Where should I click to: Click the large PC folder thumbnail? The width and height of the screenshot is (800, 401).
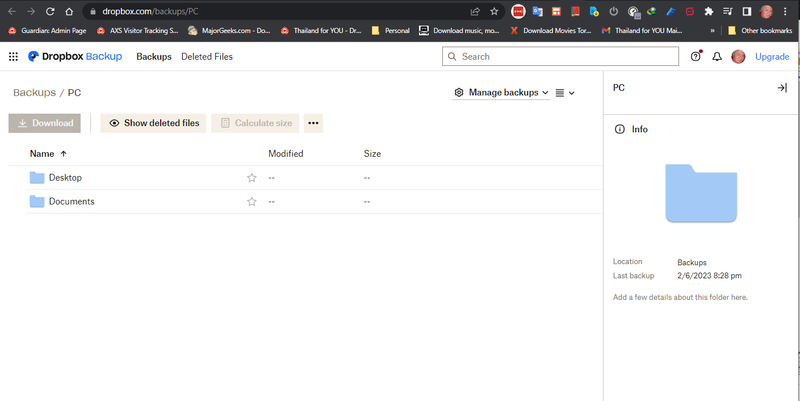click(701, 193)
